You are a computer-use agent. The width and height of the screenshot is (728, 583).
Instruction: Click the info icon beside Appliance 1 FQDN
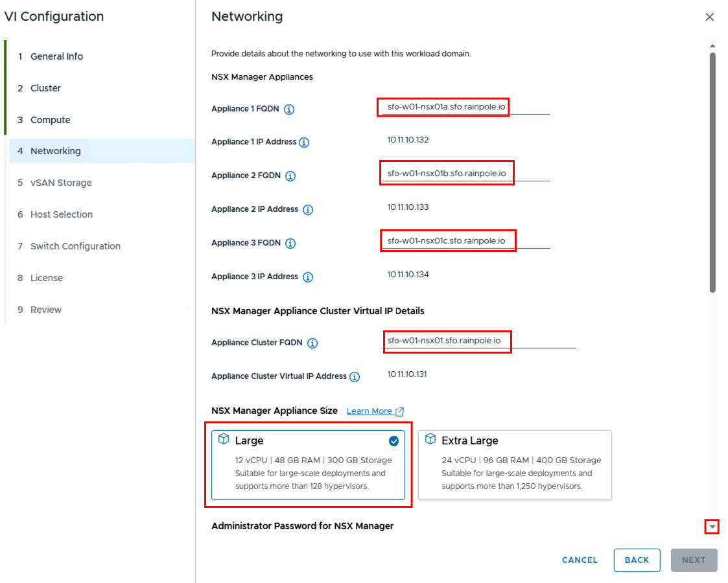coord(288,109)
